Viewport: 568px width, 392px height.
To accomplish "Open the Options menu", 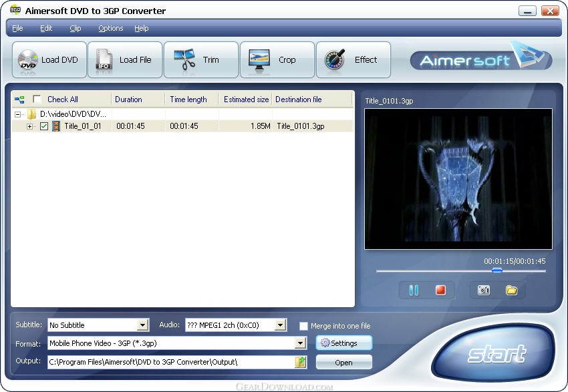I will [x=111, y=28].
